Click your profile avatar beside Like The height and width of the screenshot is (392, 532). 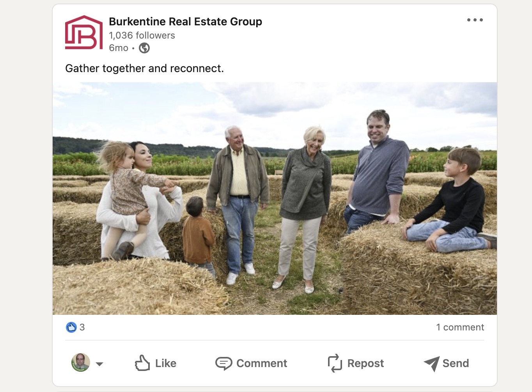click(80, 363)
